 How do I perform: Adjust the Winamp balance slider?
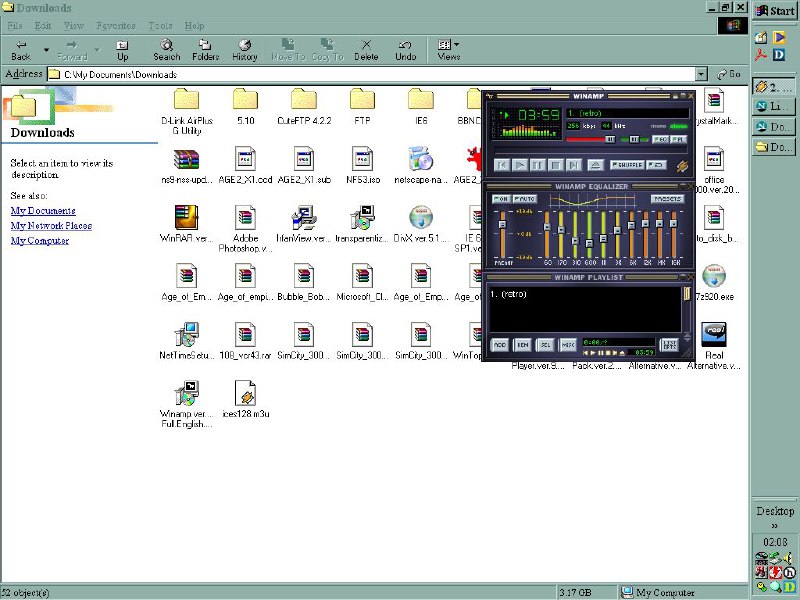click(634, 139)
